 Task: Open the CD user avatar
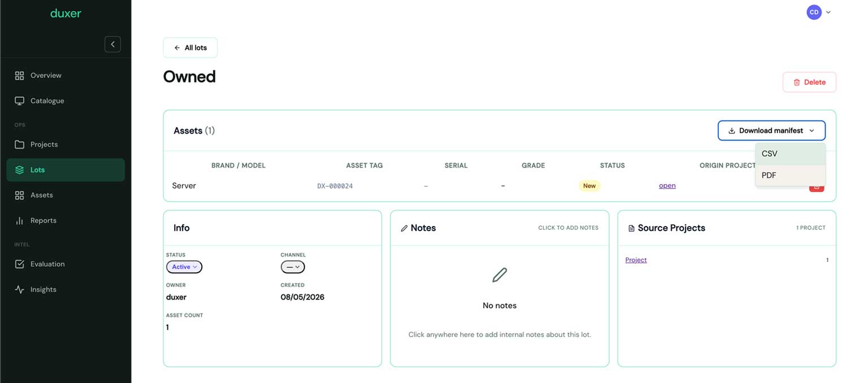coord(814,12)
